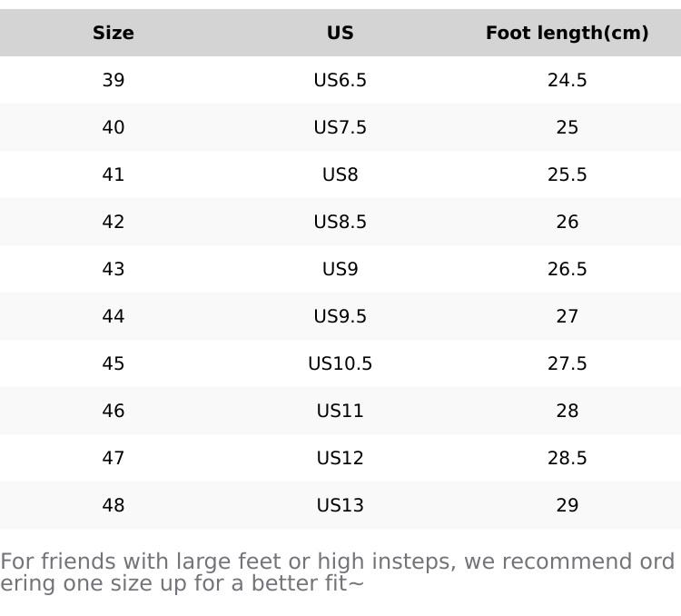Select foot length 26 cell
Screen dimensions: 681x616
tap(567, 223)
